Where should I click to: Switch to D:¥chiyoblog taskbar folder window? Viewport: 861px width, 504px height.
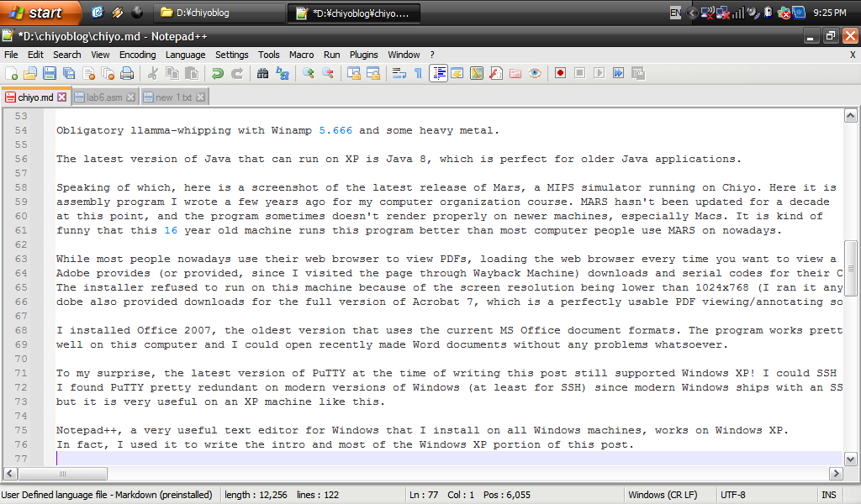click(218, 13)
